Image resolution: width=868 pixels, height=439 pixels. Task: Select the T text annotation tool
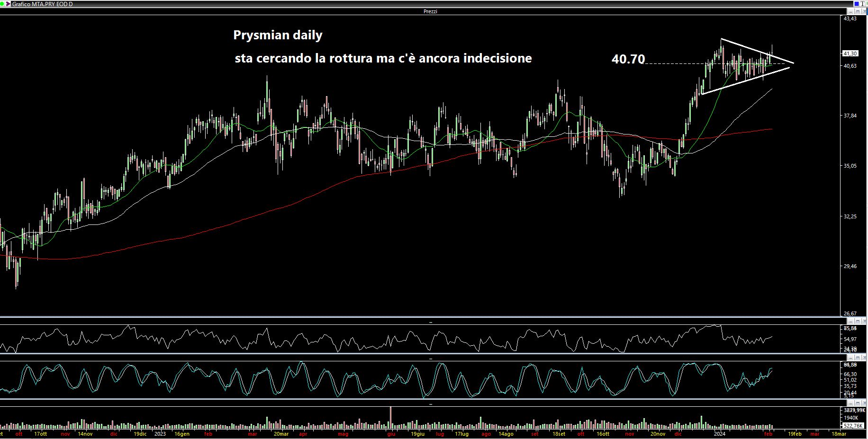coord(862,4)
